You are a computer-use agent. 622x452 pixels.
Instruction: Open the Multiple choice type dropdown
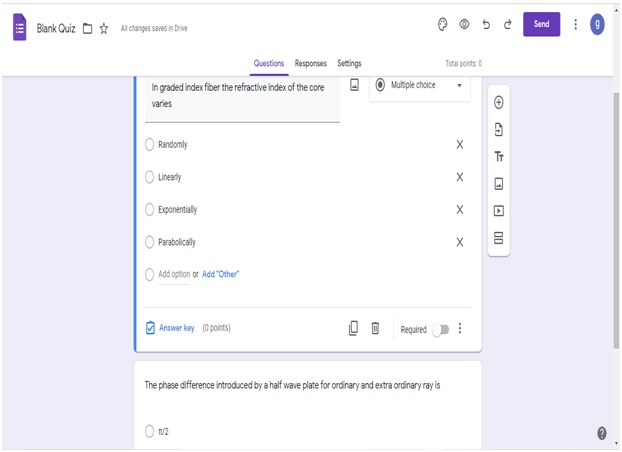pos(420,86)
